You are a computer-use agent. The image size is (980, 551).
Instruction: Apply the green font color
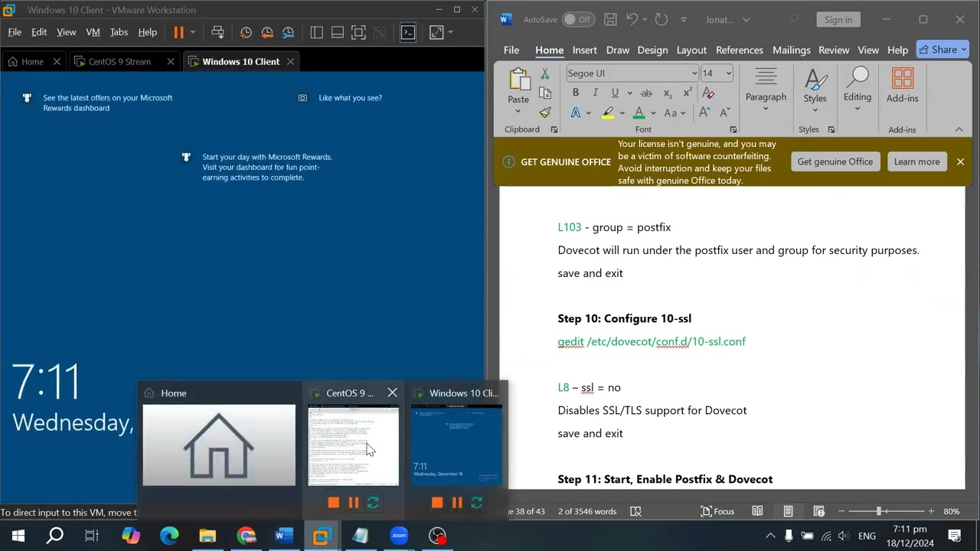coord(639,112)
